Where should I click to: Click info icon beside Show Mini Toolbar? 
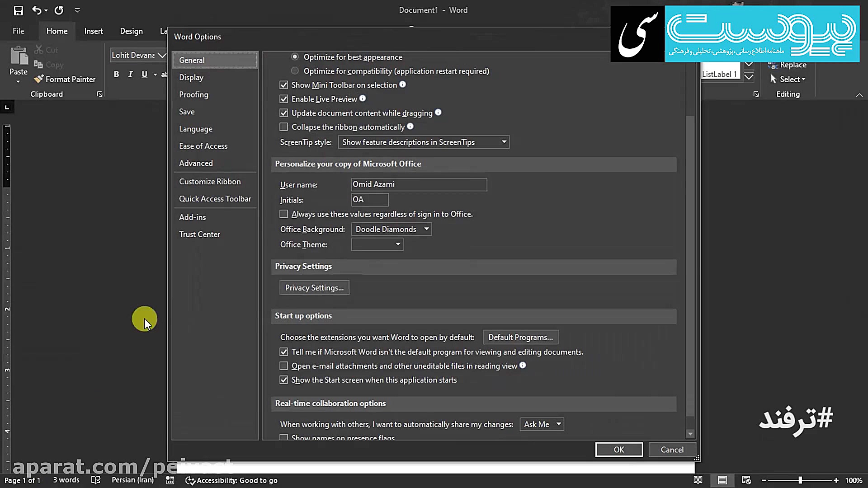click(402, 84)
